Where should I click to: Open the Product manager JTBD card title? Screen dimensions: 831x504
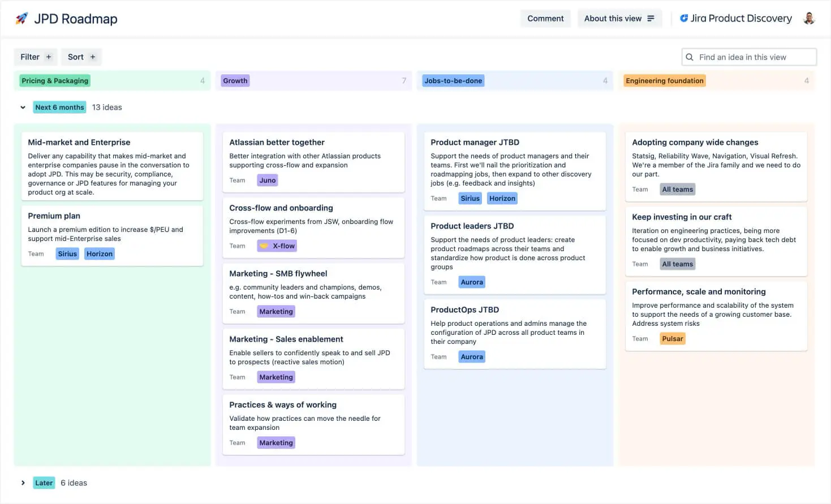pos(475,143)
